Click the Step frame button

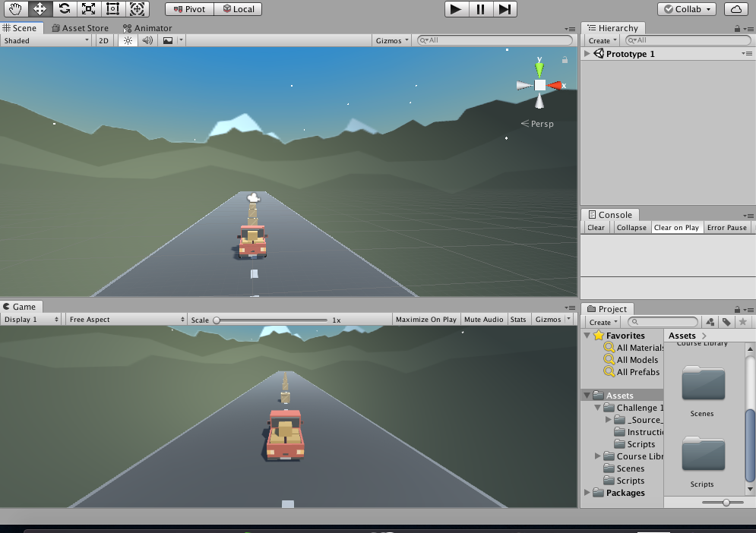[x=507, y=9]
